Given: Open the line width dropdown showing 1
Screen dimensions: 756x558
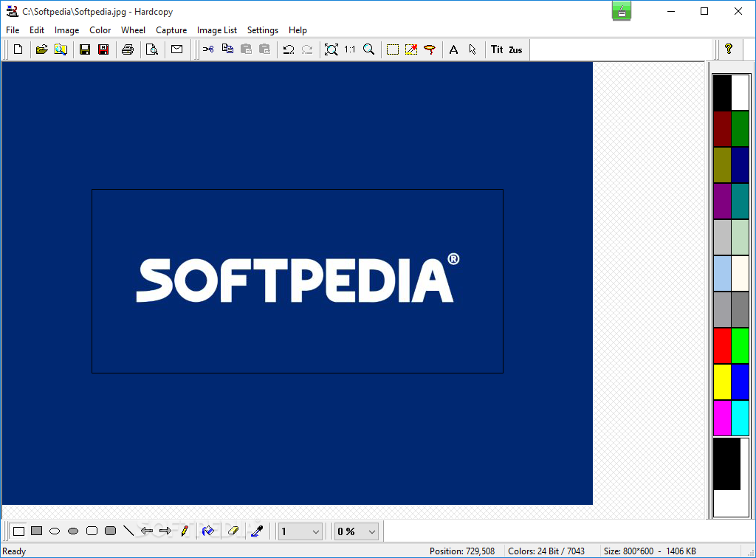Looking at the screenshot, I should coord(300,531).
